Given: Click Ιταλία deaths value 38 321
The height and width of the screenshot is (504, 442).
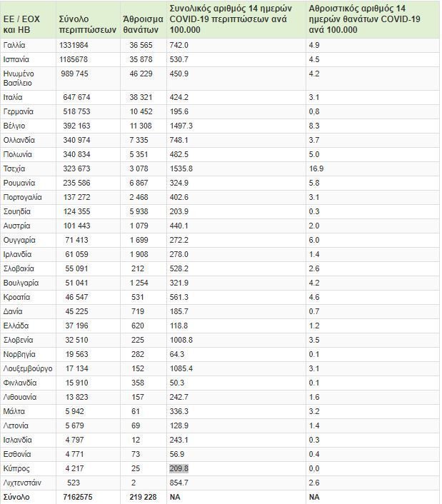Looking at the screenshot, I should pos(141,97).
